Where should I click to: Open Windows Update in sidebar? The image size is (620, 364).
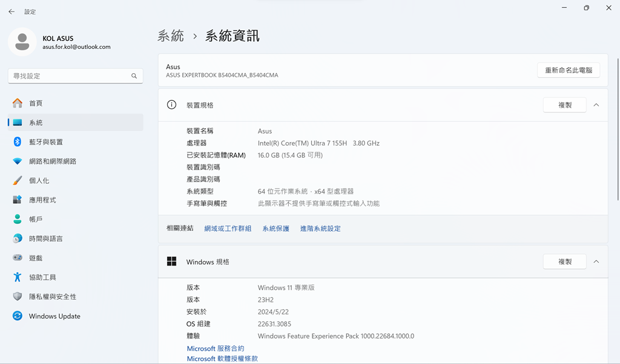click(54, 316)
